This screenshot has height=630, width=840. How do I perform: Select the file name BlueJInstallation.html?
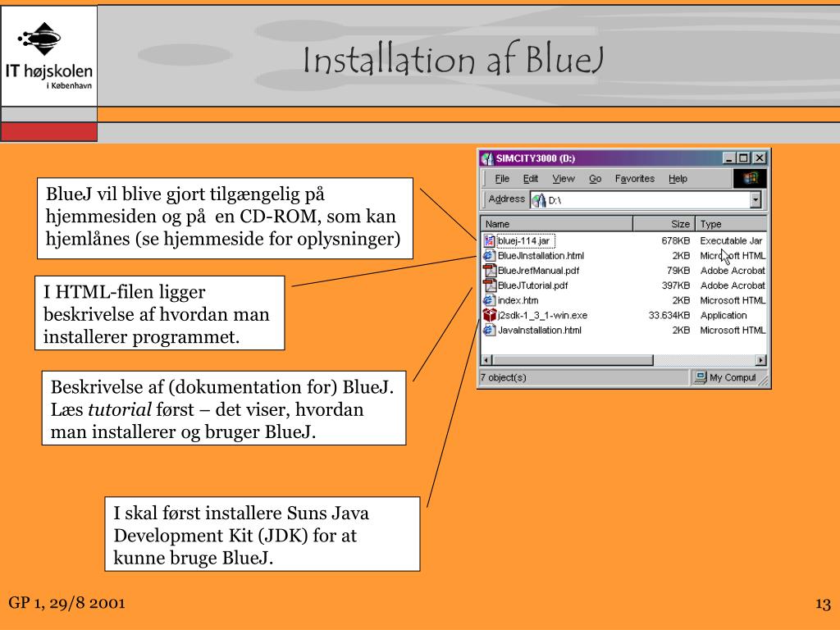541,256
